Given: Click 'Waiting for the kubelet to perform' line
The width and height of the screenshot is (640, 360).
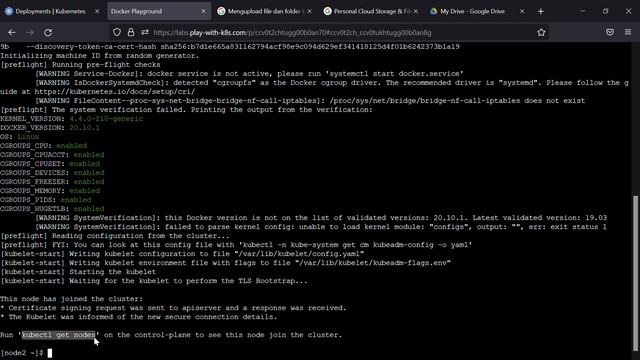Looking at the screenshot, I should (x=153, y=281).
